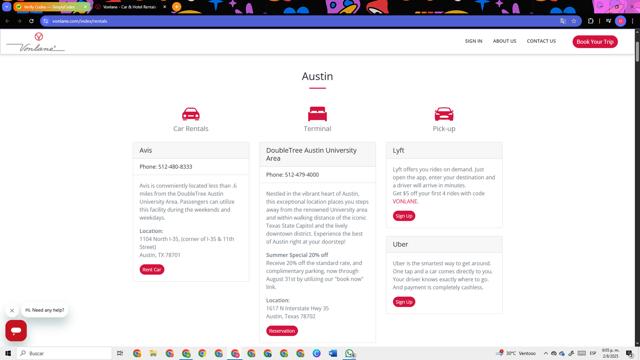
Task: Open WhatsApp from the taskbar
Action: coord(349,353)
